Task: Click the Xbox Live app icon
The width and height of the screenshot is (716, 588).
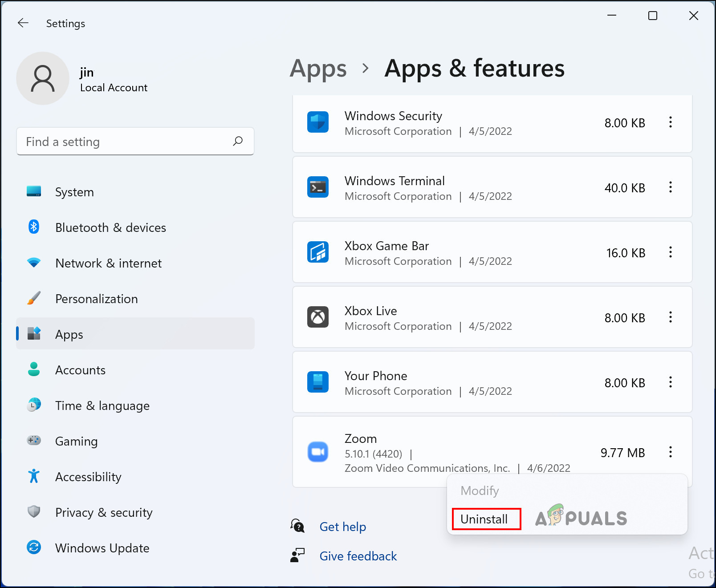Action: pyautogui.click(x=317, y=317)
